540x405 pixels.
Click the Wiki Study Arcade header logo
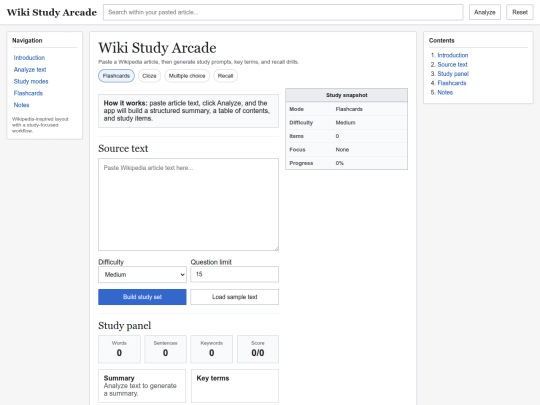pos(52,12)
